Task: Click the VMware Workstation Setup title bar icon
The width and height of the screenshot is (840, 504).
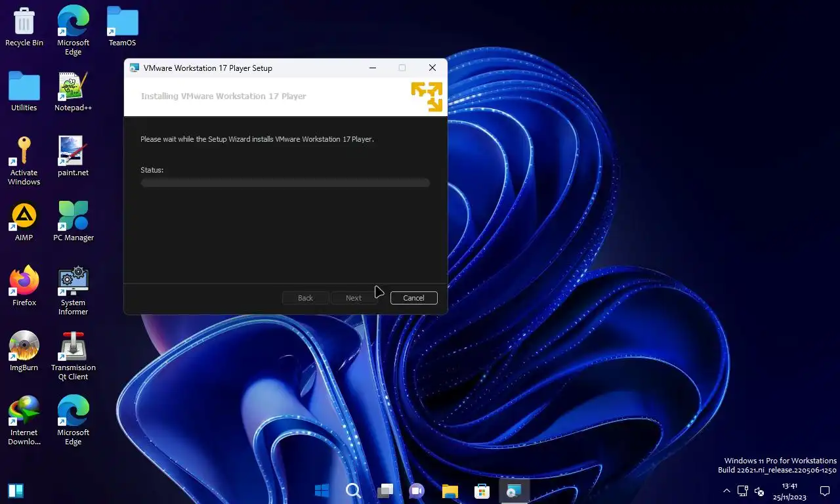Action: pyautogui.click(x=135, y=68)
